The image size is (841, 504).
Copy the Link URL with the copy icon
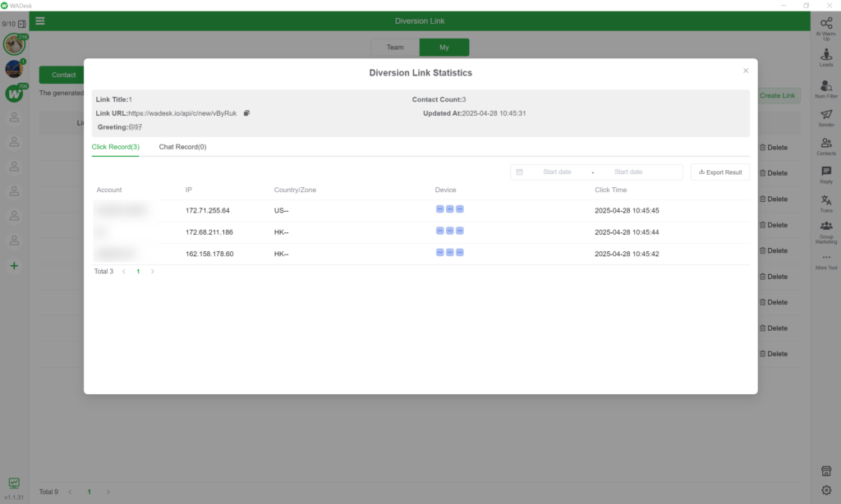(x=246, y=113)
